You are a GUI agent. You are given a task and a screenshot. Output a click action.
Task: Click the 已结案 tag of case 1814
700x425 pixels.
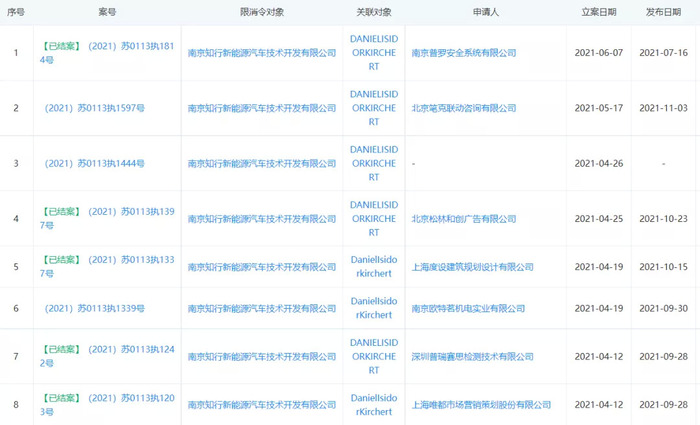coord(62,46)
